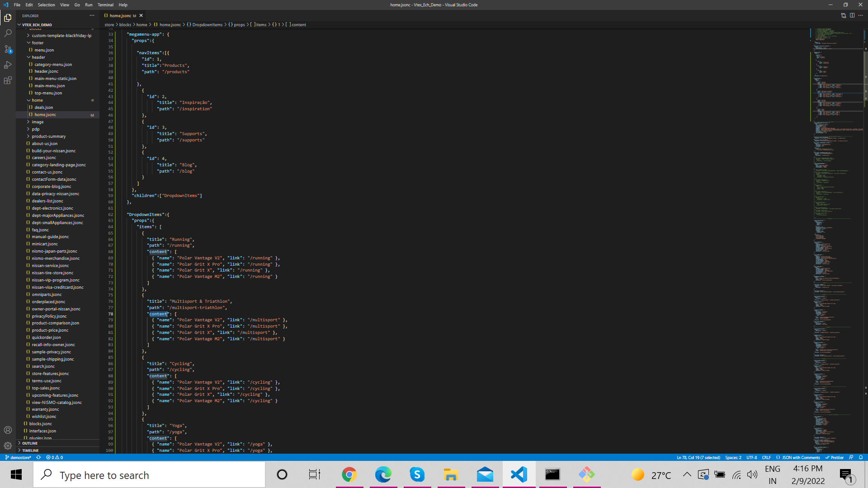Synchronize changes in the status bar
The height and width of the screenshot is (488, 868).
coord(38,457)
